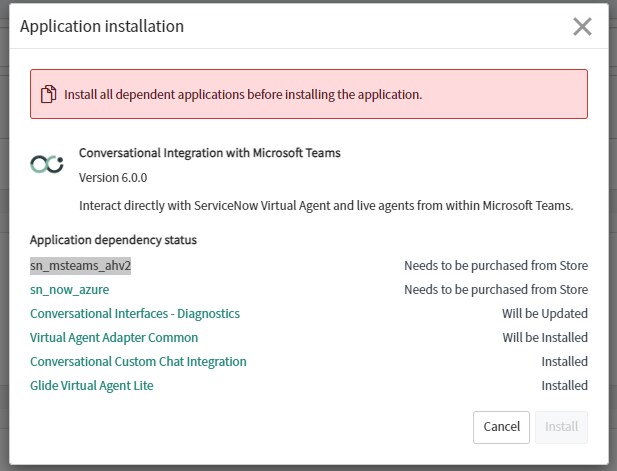Close the Application installation dialog
Screen dimensions: 617x471
582,27
